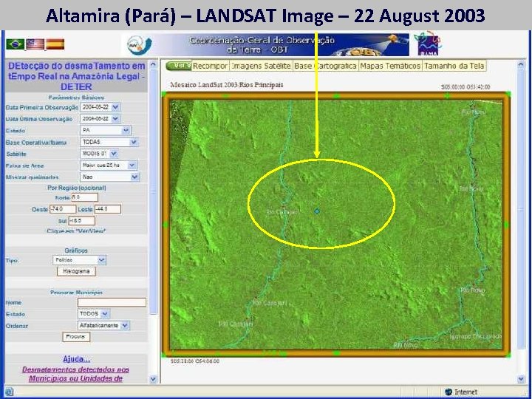The width and height of the screenshot is (532, 399).
Task: Open the Imagens Satélite menu
Action: click(261, 66)
